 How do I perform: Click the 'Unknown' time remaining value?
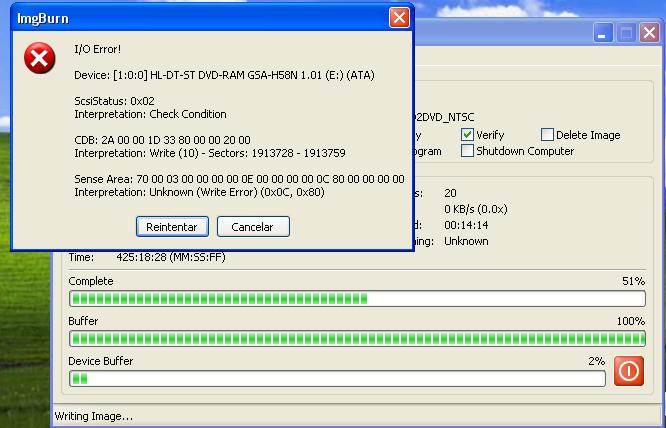[x=466, y=241]
